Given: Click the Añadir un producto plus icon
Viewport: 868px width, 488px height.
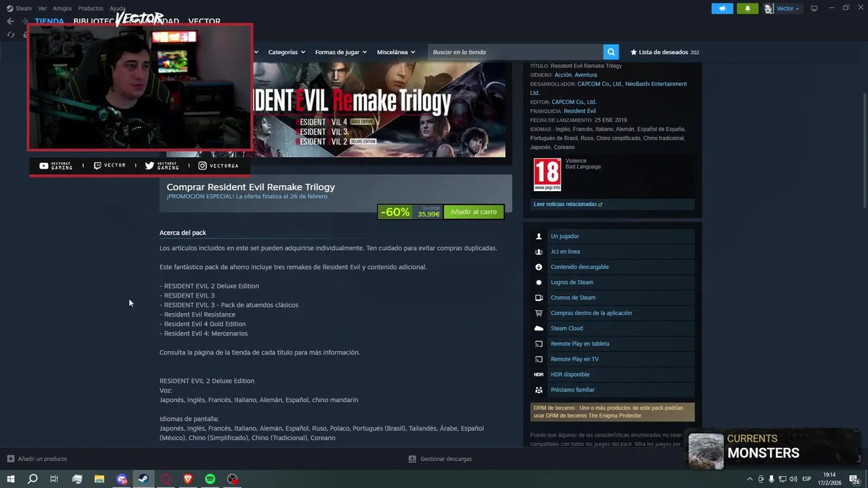Looking at the screenshot, I should (10, 459).
